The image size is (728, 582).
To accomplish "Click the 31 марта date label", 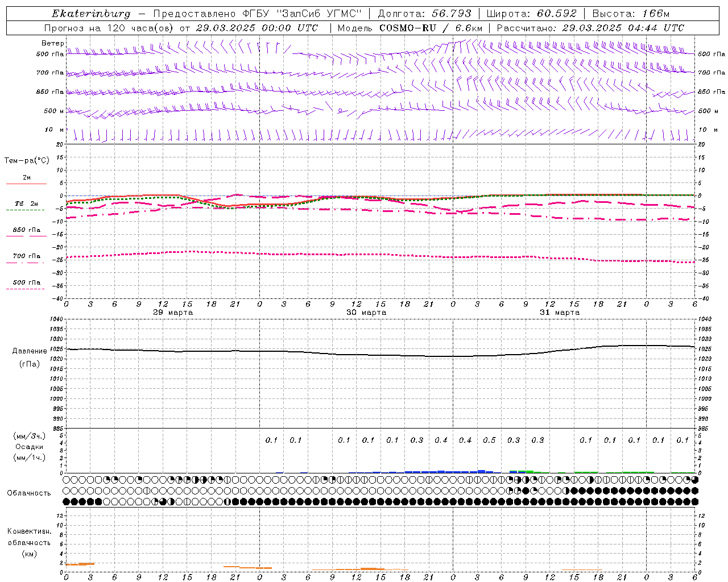I will [560, 313].
